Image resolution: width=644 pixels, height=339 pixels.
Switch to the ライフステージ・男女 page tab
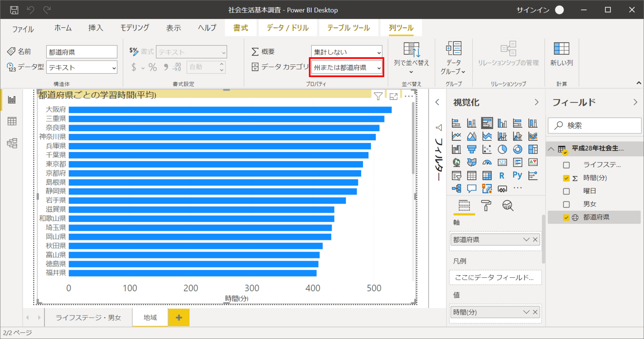(88, 317)
